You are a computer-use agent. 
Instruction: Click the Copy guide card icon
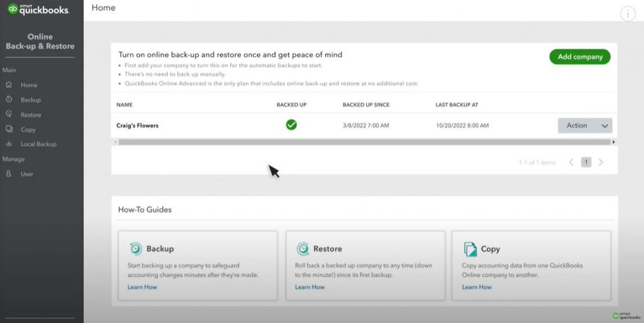pyautogui.click(x=470, y=249)
